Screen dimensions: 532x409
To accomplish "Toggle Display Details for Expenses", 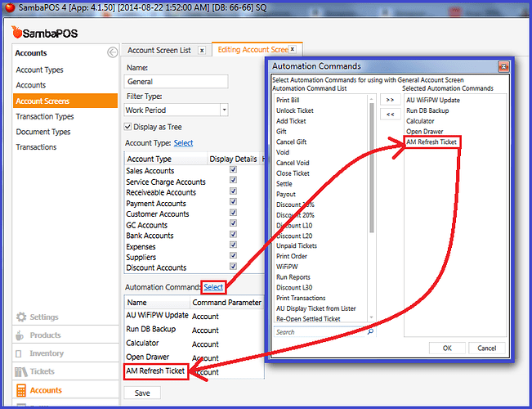I will click(233, 245).
